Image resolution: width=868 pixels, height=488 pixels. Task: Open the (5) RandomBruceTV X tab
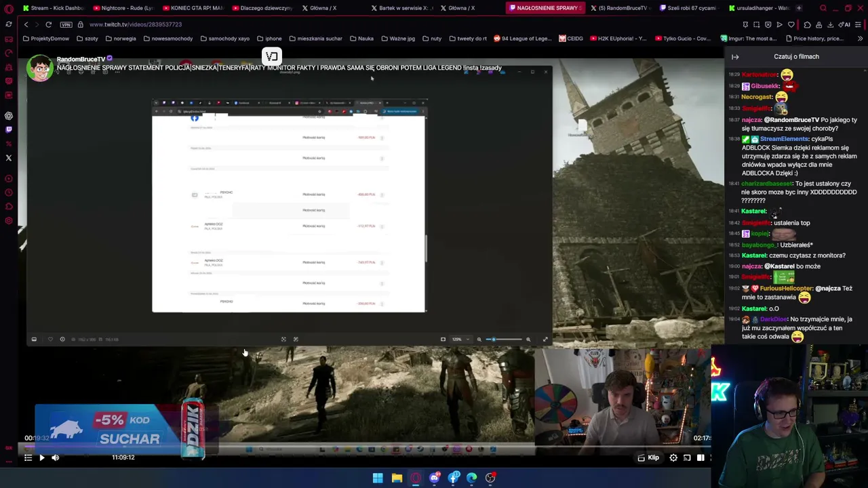pyautogui.click(x=618, y=8)
